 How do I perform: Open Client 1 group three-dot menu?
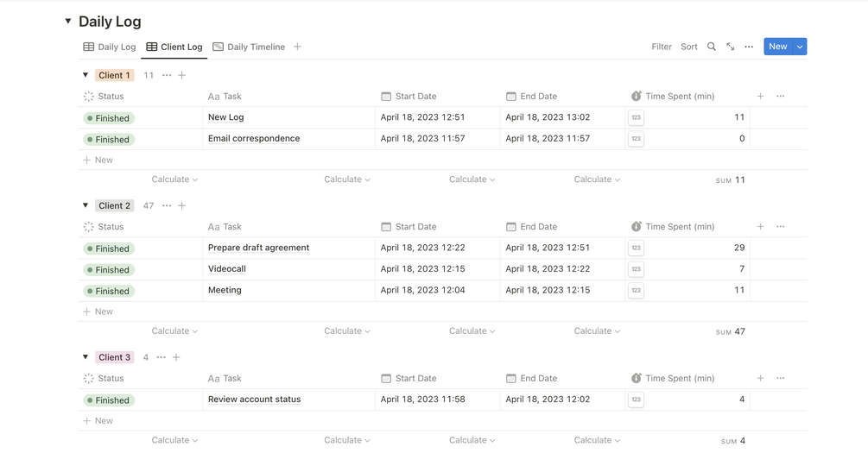coord(167,75)
